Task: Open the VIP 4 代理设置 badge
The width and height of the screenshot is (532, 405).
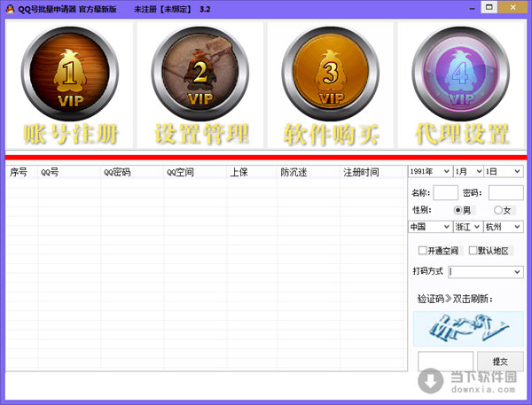Action: [461, 85]
